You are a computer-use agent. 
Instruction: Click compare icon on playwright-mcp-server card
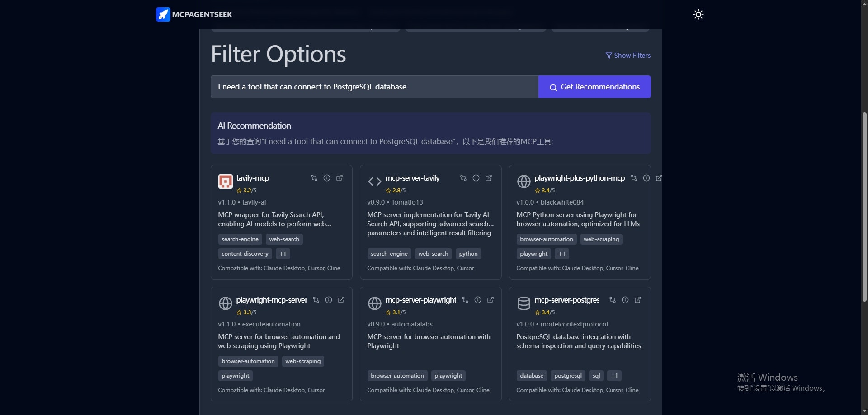tap(316, 300)
